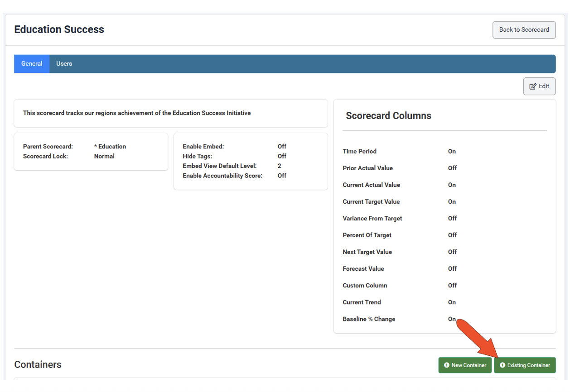Click the Hide Tags label
The height and width of the screenshot is (392, 570).
198,156
